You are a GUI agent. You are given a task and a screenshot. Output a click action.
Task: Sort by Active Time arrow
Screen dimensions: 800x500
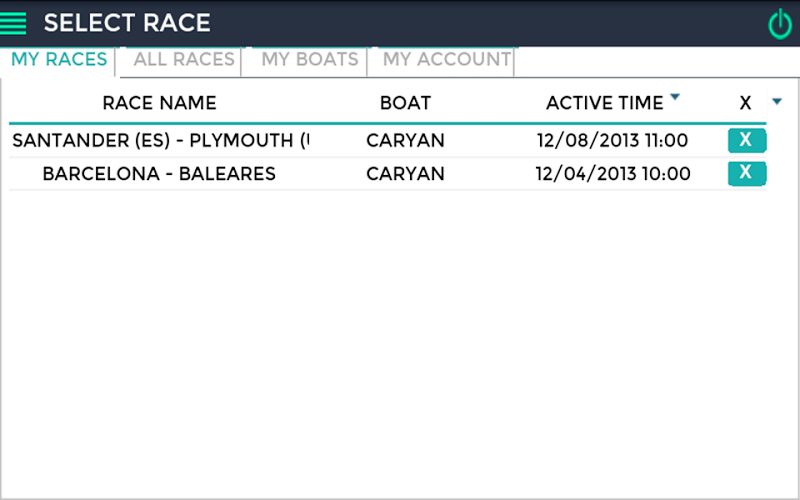click(675, 97)
